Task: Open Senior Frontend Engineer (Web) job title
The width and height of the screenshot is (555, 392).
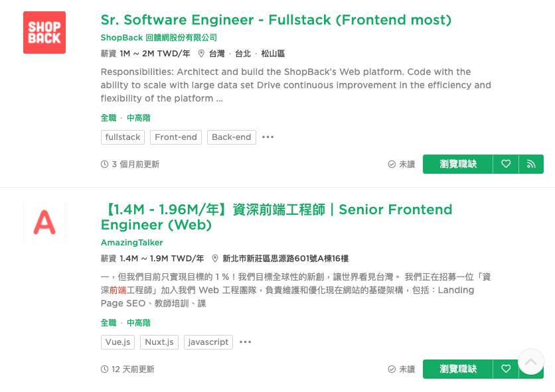Action: (276, 217)
